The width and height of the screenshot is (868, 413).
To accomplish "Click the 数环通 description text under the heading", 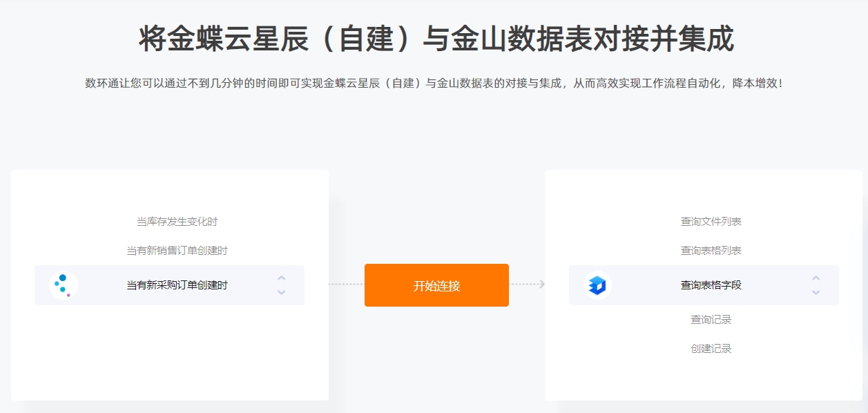I will [434, 84].
